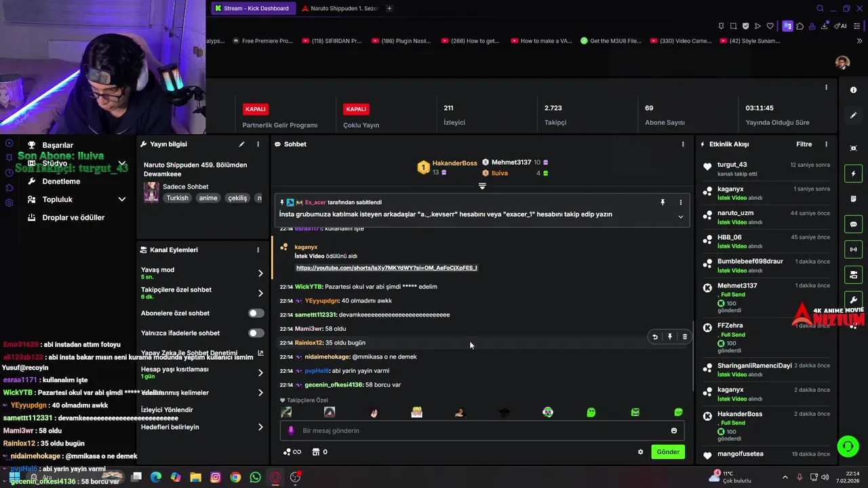Open a new browser tab
868x488 pixels.
389,8
